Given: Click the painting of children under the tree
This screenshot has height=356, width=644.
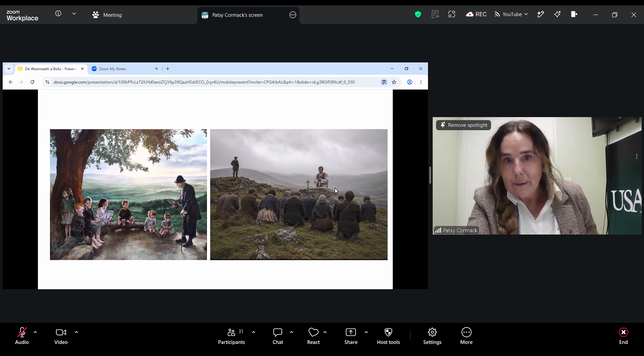Looking at the screenshot, I should click(128, 195).
